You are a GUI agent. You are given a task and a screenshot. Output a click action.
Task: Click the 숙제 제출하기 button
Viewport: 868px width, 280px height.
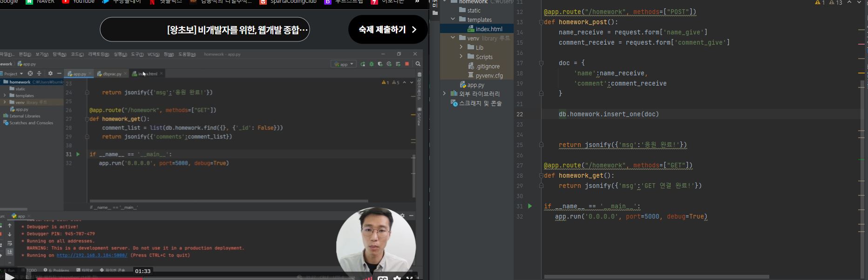[x=388, y=29]
